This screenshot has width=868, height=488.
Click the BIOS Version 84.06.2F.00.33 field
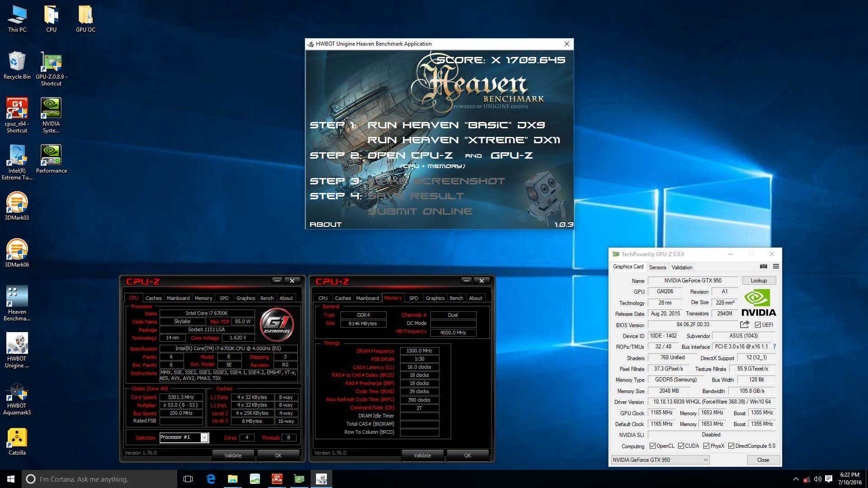pos(693,324)
